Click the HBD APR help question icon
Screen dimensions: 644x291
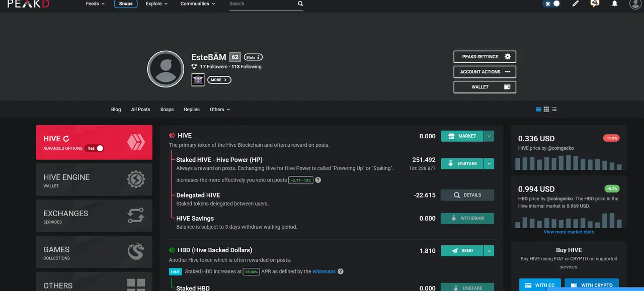point(341,271)
